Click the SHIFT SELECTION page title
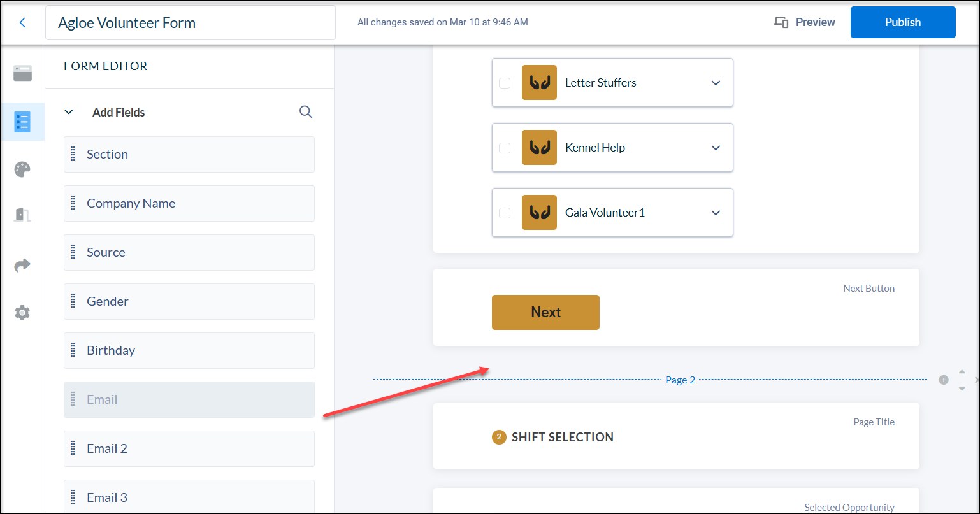Viewport: 980px width, 514px height. (x=563, y=437)
